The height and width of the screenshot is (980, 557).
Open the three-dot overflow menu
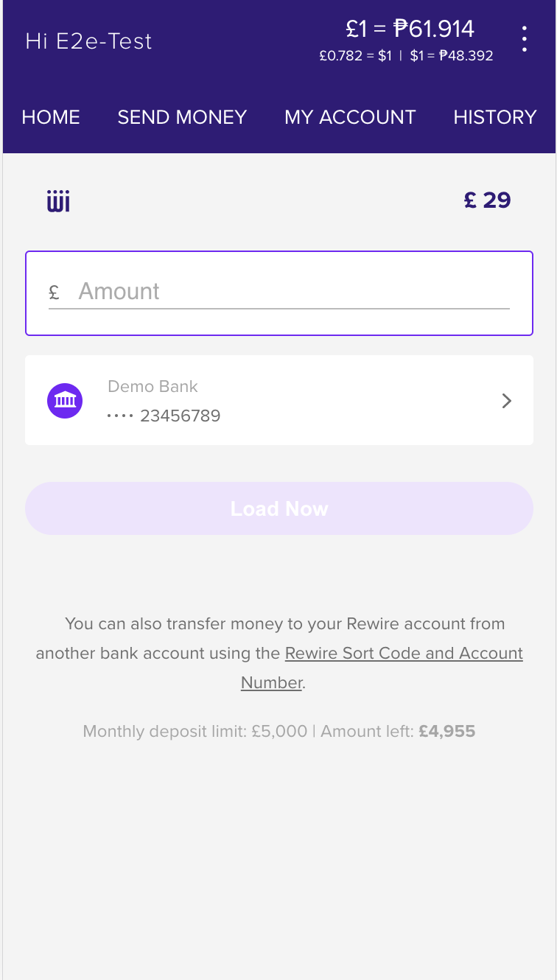click(x=524, y=39)
